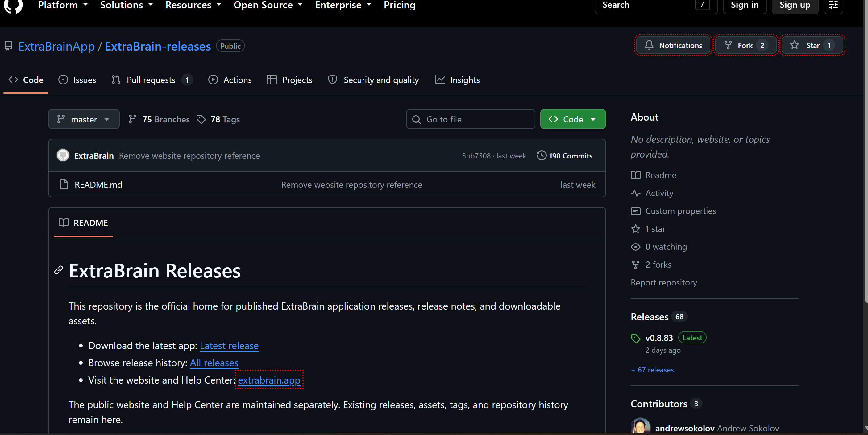Click Activity in About sidebar
This screenshot has height=435, width=868.
(x=652, y=193)
